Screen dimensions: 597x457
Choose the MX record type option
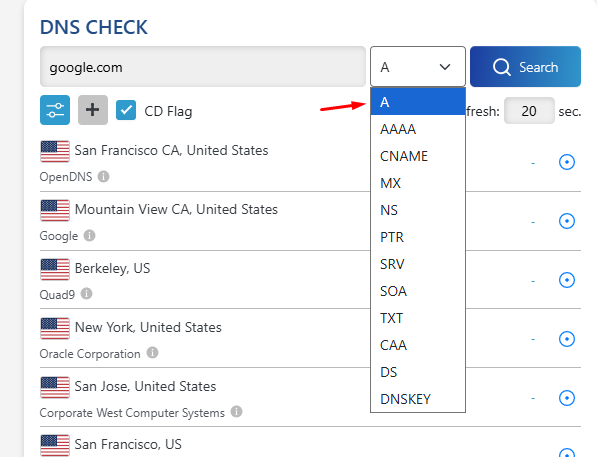click(418, 183)
